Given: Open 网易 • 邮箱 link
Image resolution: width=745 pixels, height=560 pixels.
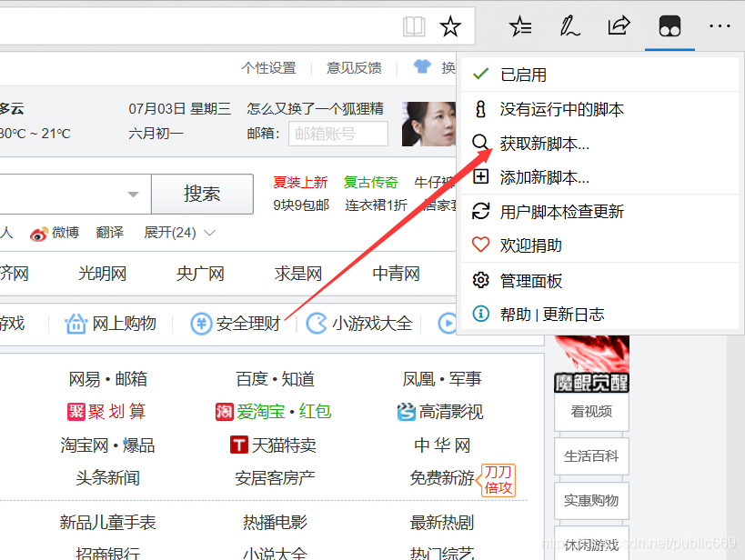Looking at the screenshot, I should [108, 379].
